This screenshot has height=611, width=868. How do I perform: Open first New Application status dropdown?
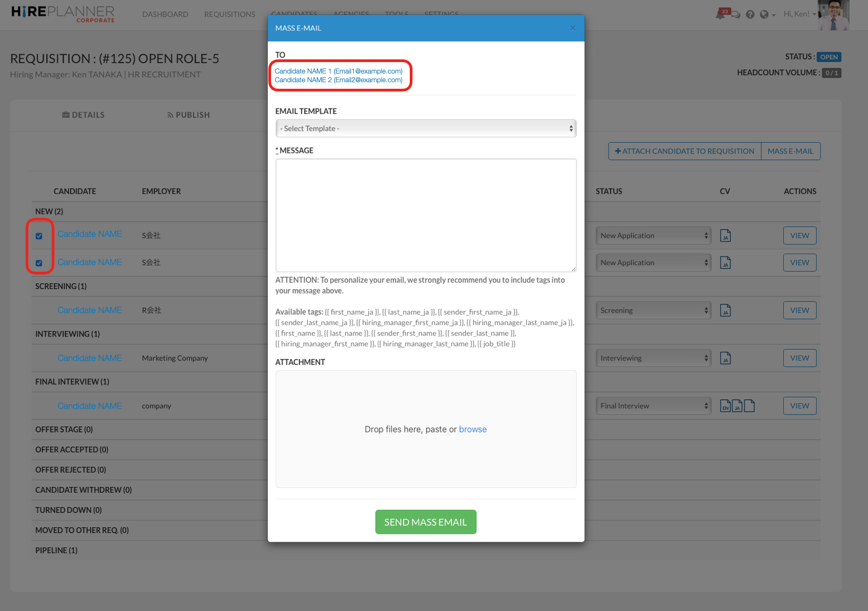653,236
